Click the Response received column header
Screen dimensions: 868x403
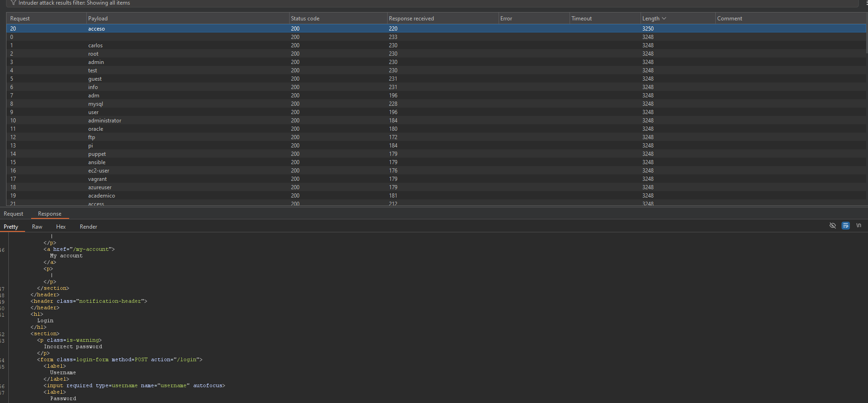pyautogui.click(x=411, y=19)
